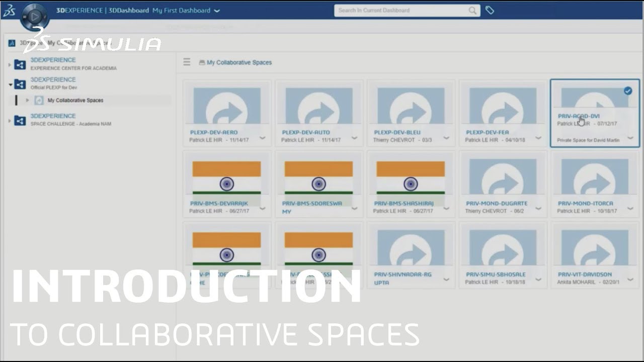This screenshot has width=644, height=362.
Task: Select 3DEXPERIENCE Experience Center for Academia item
Action: click(x=73, y=64)
